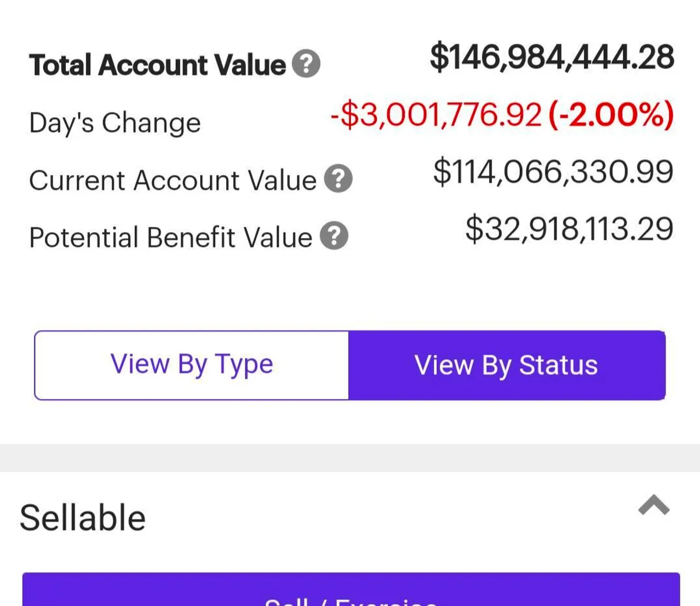
Task: Click the red (-2.00%) percentage
Action: click(x=611, y=114)
